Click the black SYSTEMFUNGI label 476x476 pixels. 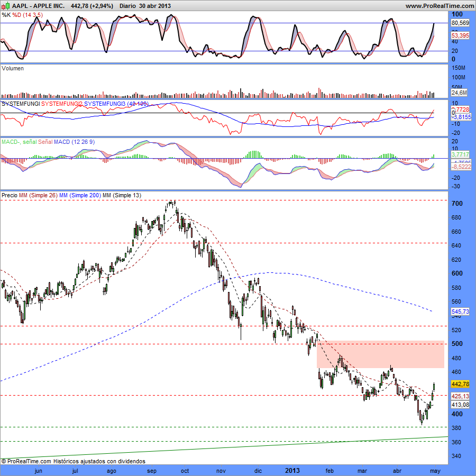pyautogui.click(x=21, y=104)
